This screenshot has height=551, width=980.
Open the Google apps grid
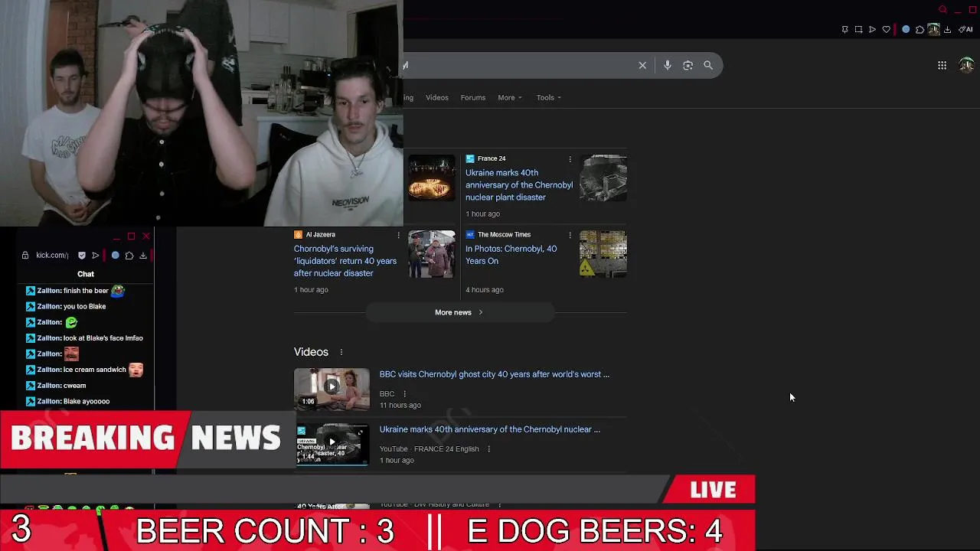pos(942,65)
